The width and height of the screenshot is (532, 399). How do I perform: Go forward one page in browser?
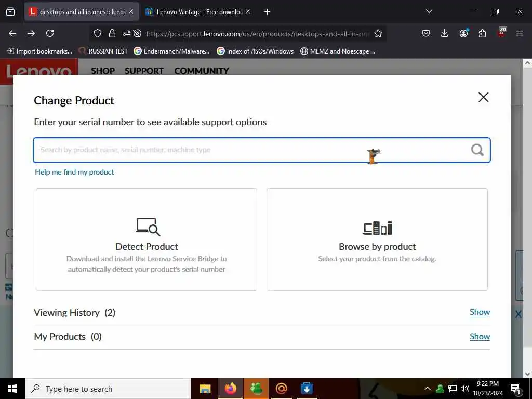31,33
